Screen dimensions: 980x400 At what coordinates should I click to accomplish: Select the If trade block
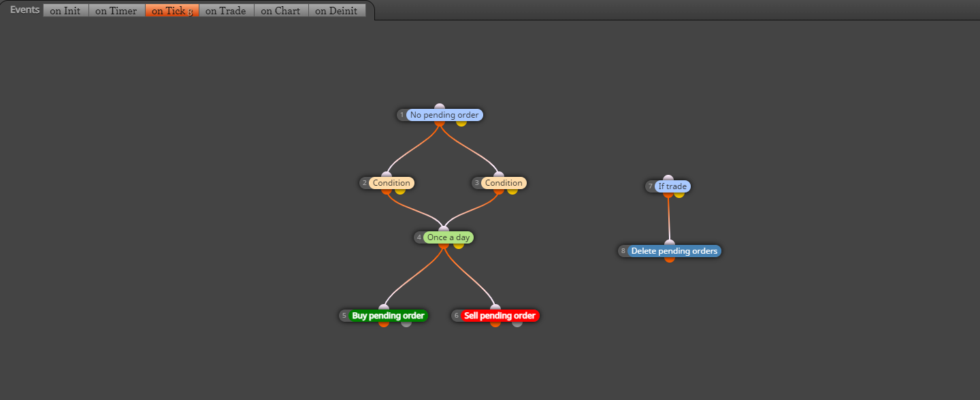(x=672, y=186)
